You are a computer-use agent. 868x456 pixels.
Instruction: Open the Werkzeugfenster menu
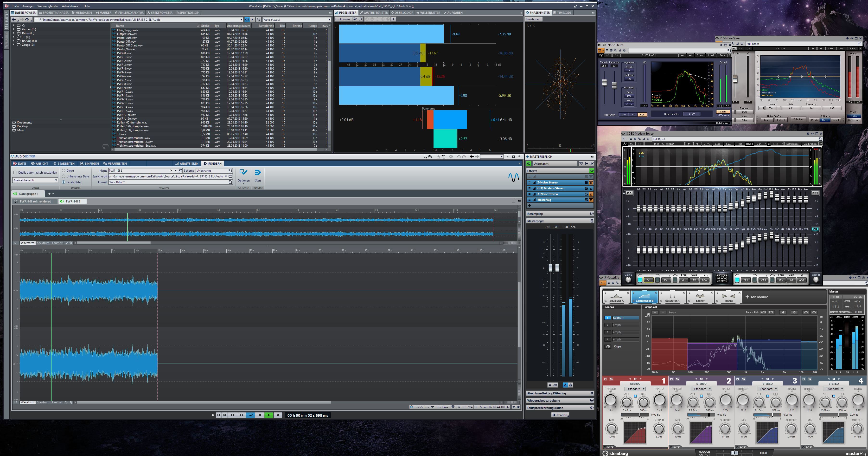pos(48,6)
